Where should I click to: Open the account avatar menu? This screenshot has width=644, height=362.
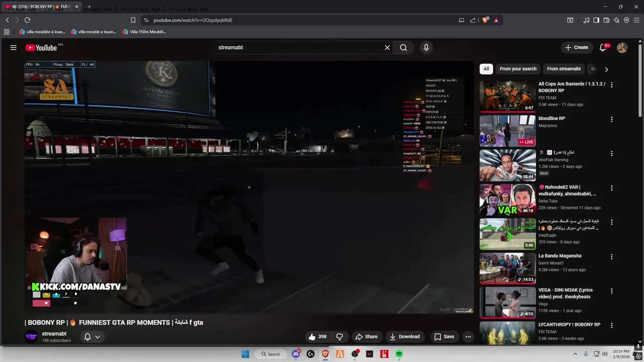[x=622, y=47]
